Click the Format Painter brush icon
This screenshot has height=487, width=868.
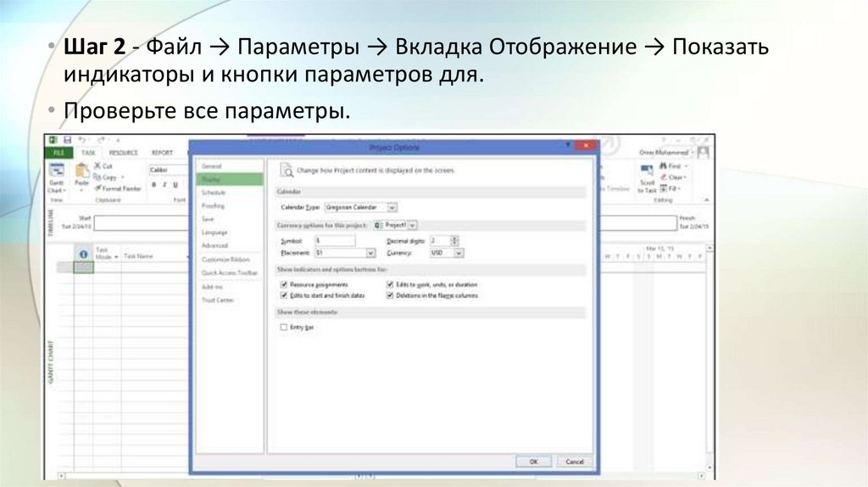[97, 188]
